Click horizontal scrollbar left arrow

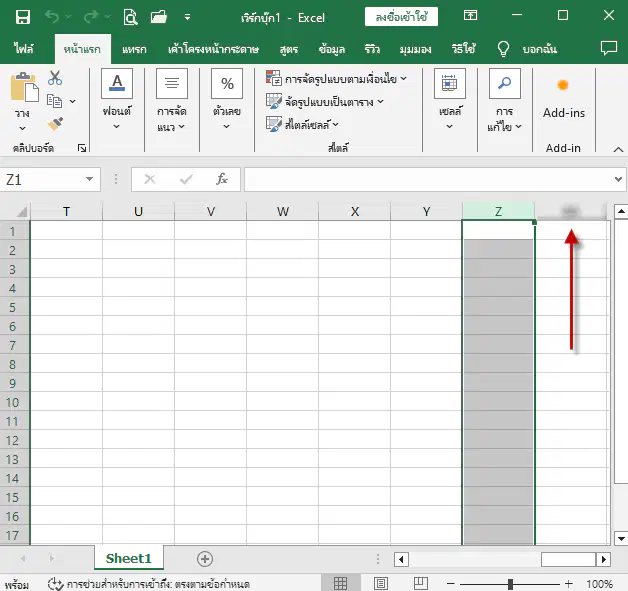coord(401,559)
